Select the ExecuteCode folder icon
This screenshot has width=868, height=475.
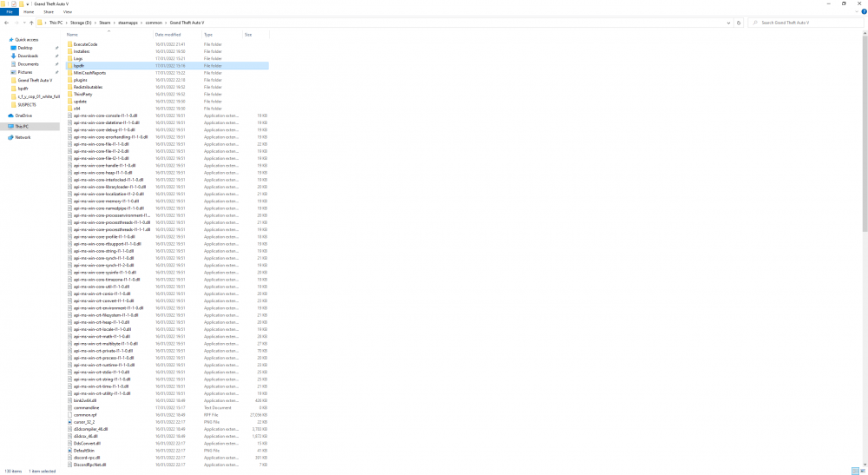69,44
